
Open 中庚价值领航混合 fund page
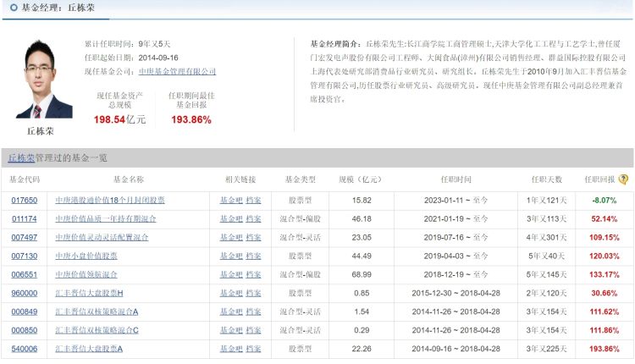point(86,274)
